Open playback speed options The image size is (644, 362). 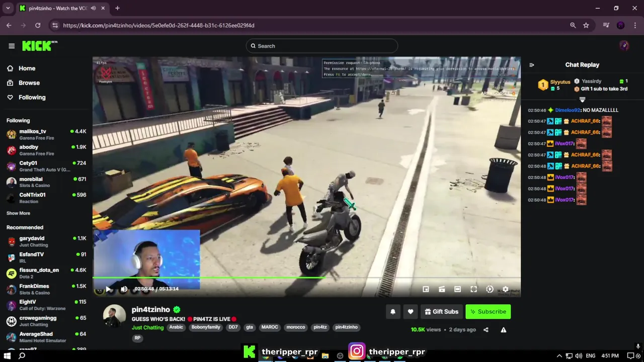coord(490,289)
